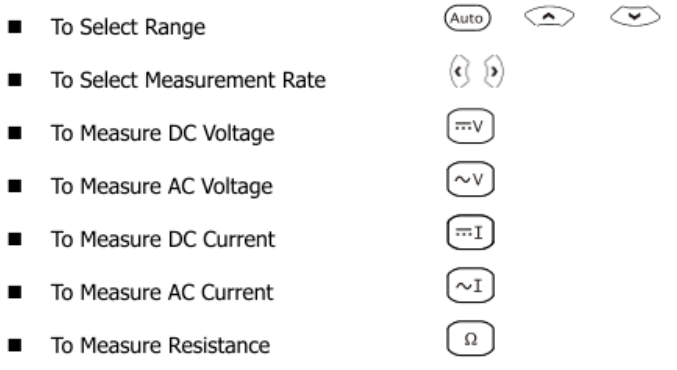This screenshot has height=370, width=677.
Task: Select the AC voltage (~V) key icon
Action: coord(470,179)
